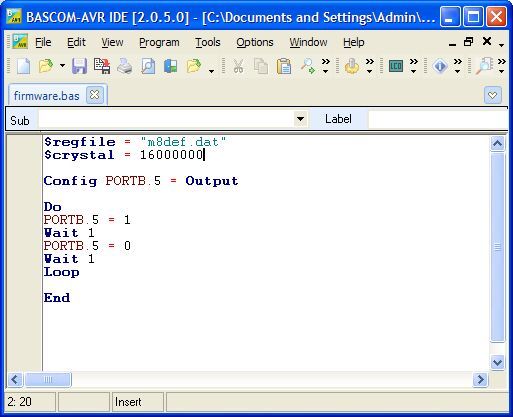This screenshot has width=513, height=417.
Task: Click the BASCOM-AVR title bar icon
Action: click(14, 16)
